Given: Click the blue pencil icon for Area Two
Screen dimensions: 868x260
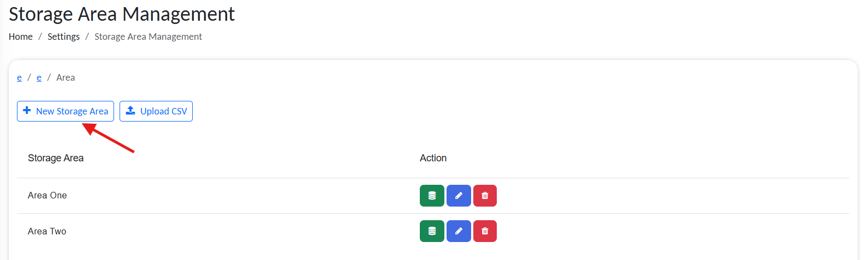Looking at the screenshot, I should tap(459, 231).
